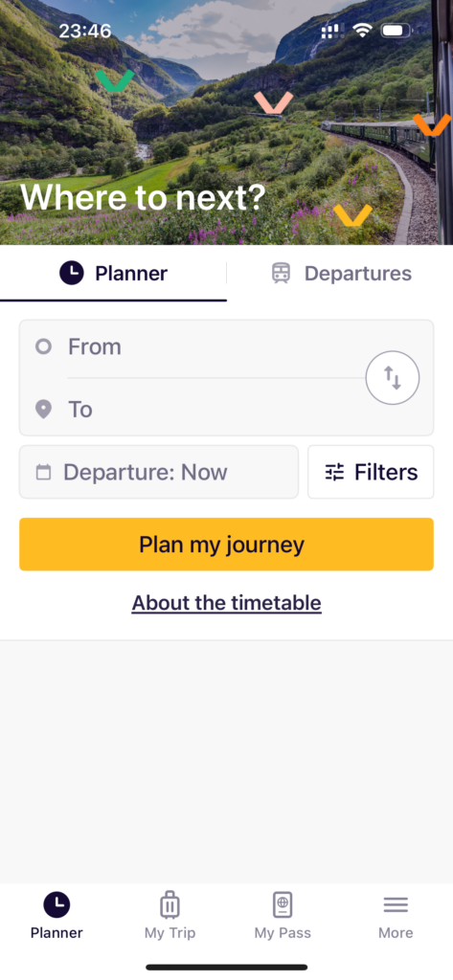Tap the swap From and To arrows button

coord(393,377)
